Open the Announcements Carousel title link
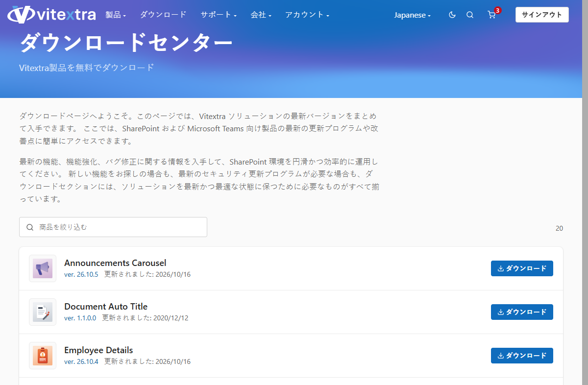 tap(115, 263)
